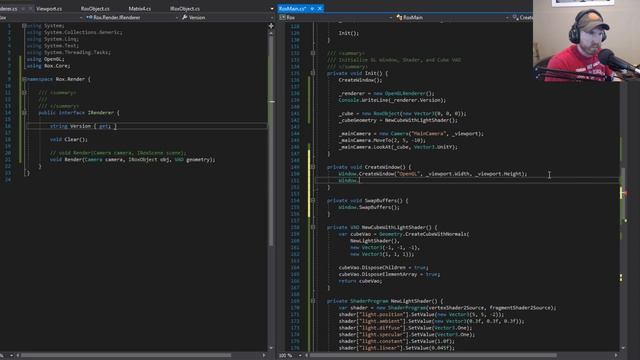
Task: Collapse the SwapBuffers() method region
Action: (313, 200)
